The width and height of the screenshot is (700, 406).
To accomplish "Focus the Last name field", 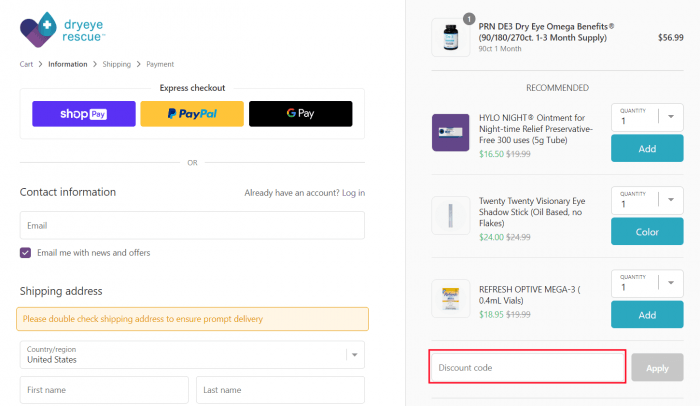I will point(280,390).
